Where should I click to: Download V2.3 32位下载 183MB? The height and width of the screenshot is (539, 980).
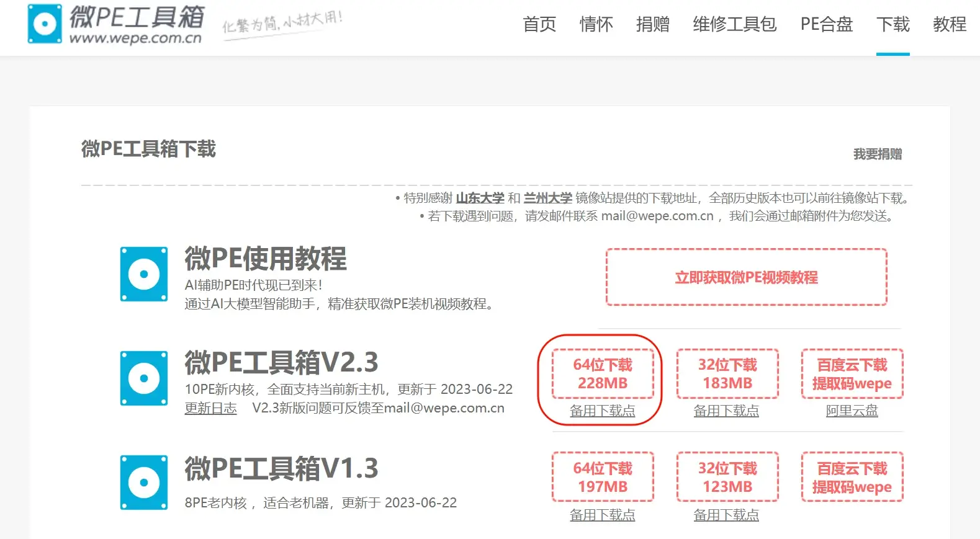(727, 374)
